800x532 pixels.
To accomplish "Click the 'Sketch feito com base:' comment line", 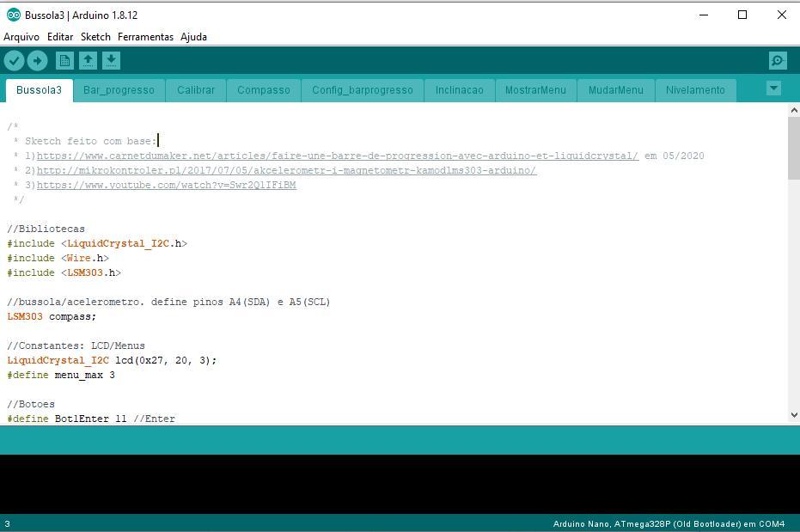I will click(x=90, y=141).
